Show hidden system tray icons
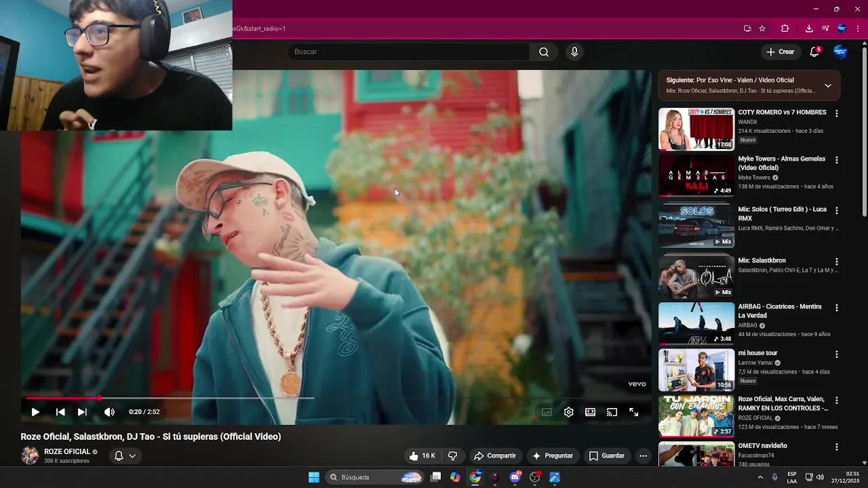Viewport: 868px width, 488px height. tap(760, 477)
